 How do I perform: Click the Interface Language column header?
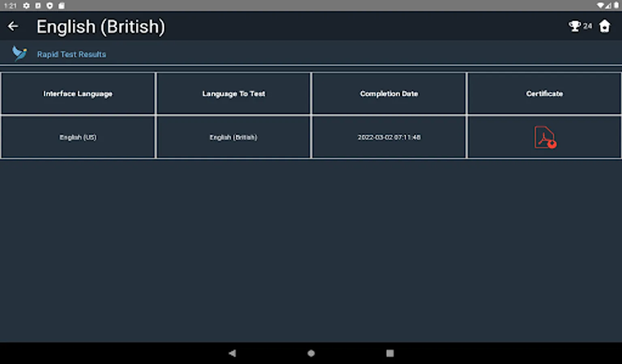point(78,94)
